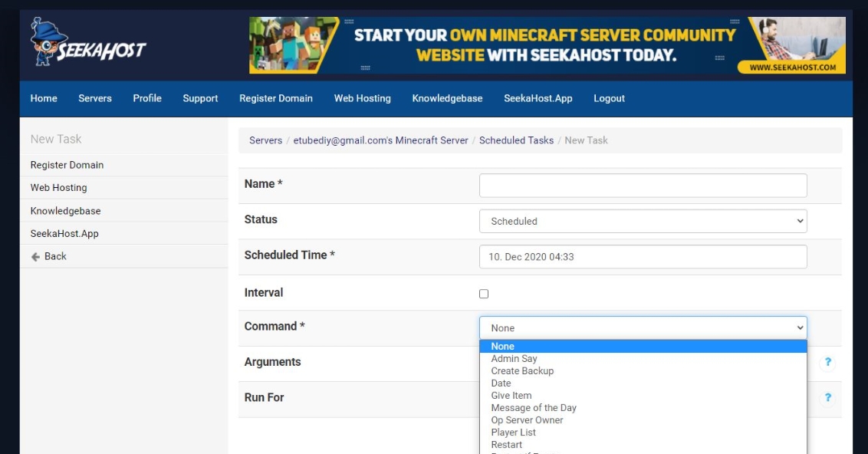Open the Status dropdown

[643, 221]
